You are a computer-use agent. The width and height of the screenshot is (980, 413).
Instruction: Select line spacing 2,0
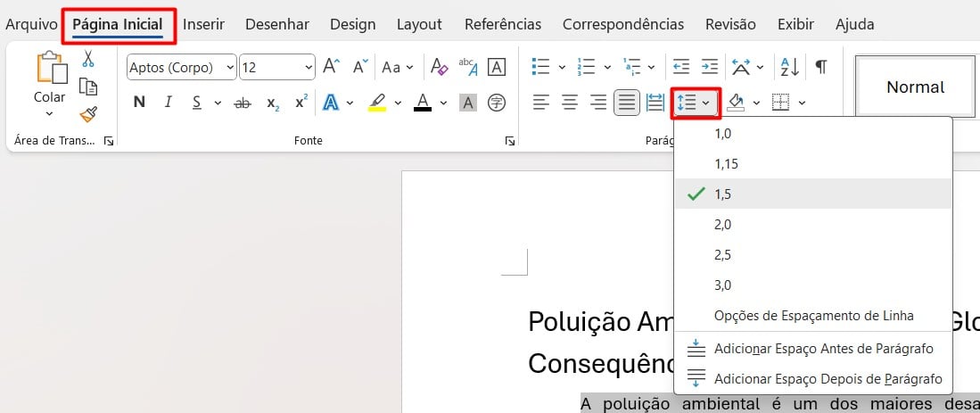(813, 224)
